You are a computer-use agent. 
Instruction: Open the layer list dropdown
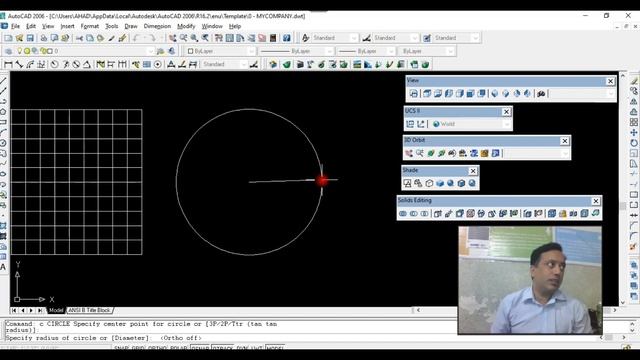[150, 51]
